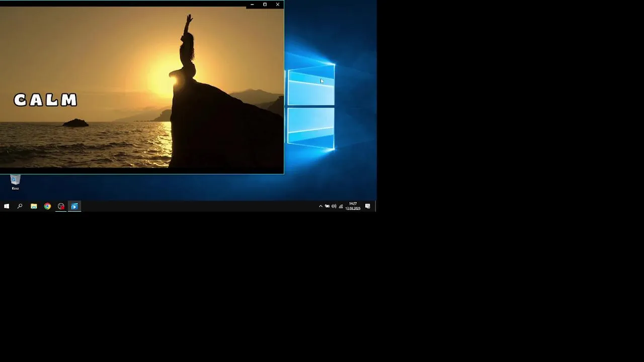
Task: Launch Google Chrome from taskbar
Action: pos(47,206)
